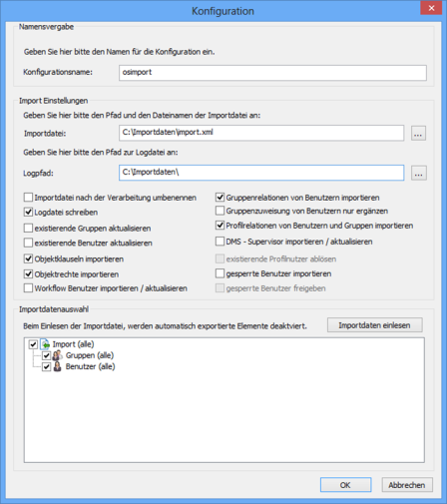The width and height of the screenshot is (447, 504).
Task: Toggle Gruppenrelationen von Benutzern importieren
Action: 220,198
